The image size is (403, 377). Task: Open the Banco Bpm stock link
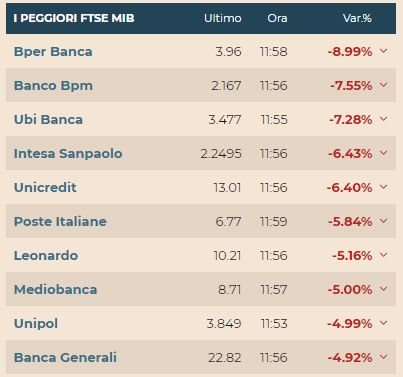point(53,86)
